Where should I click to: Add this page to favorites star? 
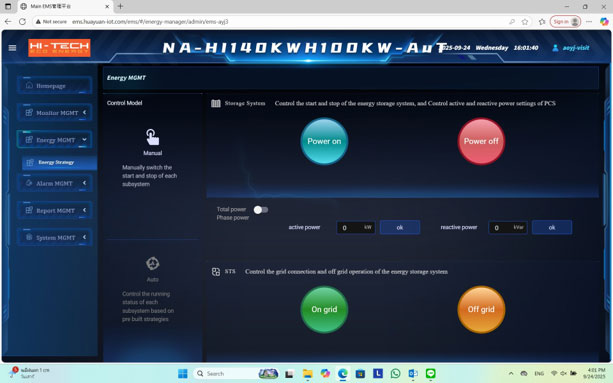point(525,22)
